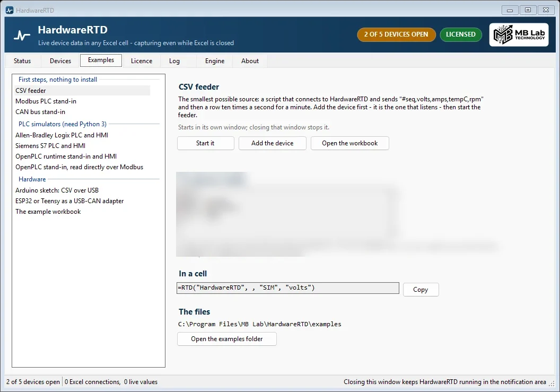The height and width of the screenshot is (392, 560).
Task: Click '0 Excel connections, 0 live values' status
Action: click(x=111, y=381)
